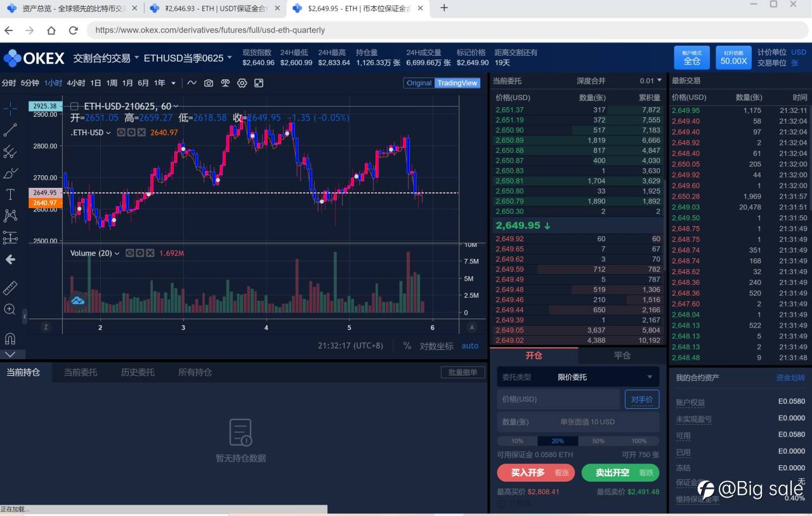Click the 资金划转 link

pos(790,378)
